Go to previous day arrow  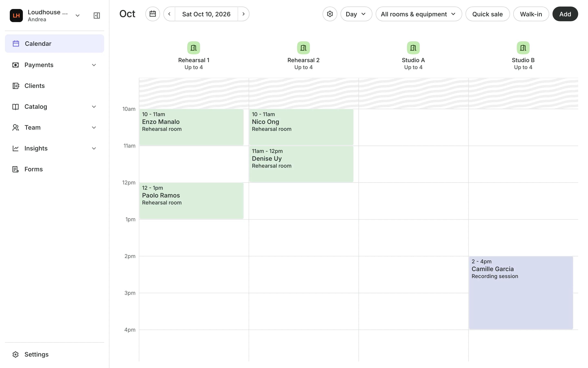[169, 14]
